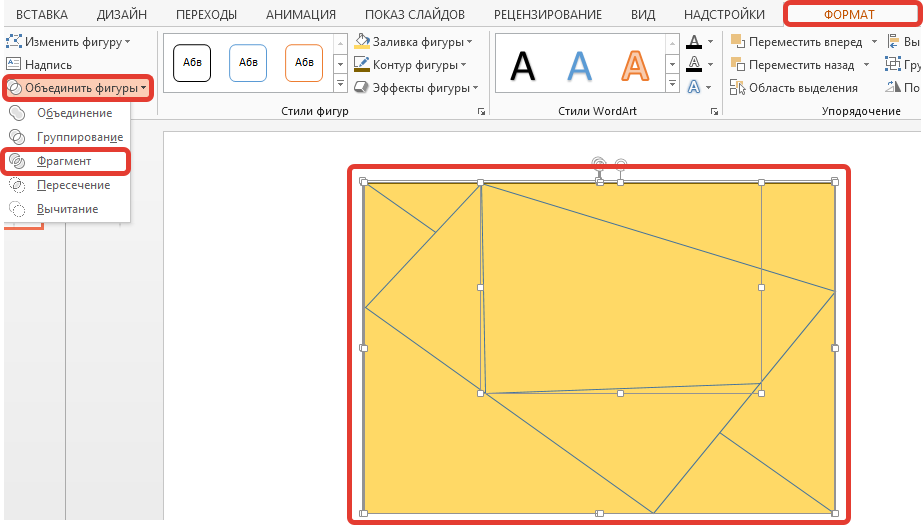
Task: Apply blue WordArt style A
Action: tap(580, 65)
